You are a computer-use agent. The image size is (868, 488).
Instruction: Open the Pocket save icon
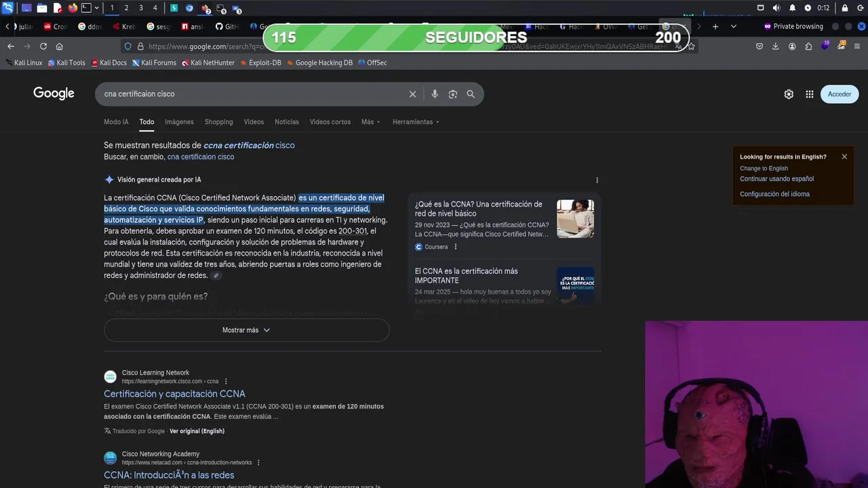coord(759,46)
